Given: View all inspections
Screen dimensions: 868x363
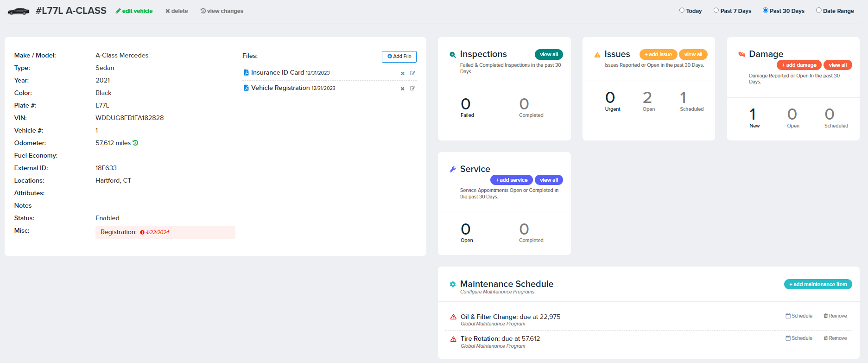Looking at the screenshot, I should [x=548, y=54].
